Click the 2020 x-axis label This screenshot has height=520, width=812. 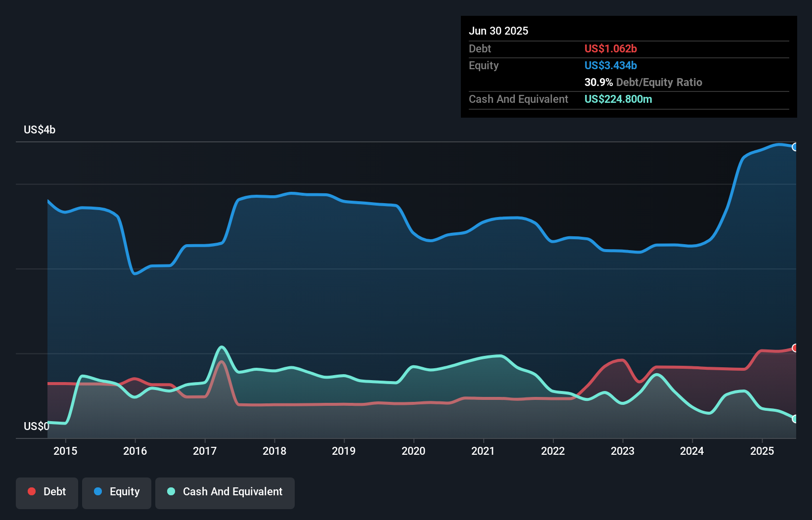pos(413,451)
